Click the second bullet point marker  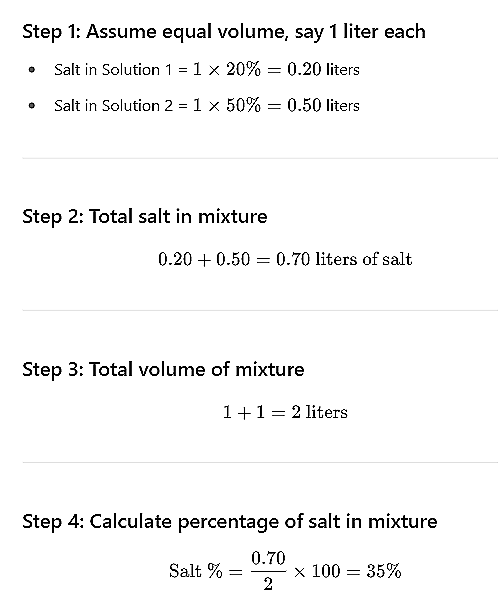click(32, 105)
